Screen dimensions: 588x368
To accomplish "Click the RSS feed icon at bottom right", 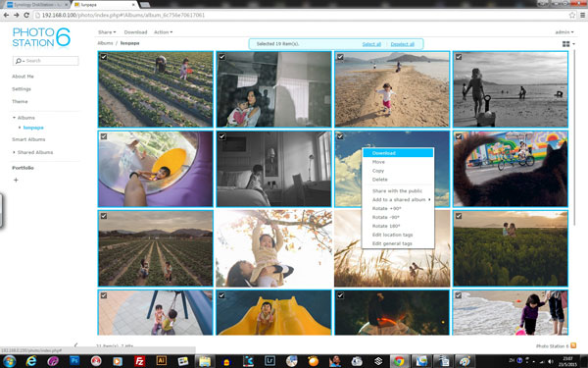I will click(x=573, y=345).
